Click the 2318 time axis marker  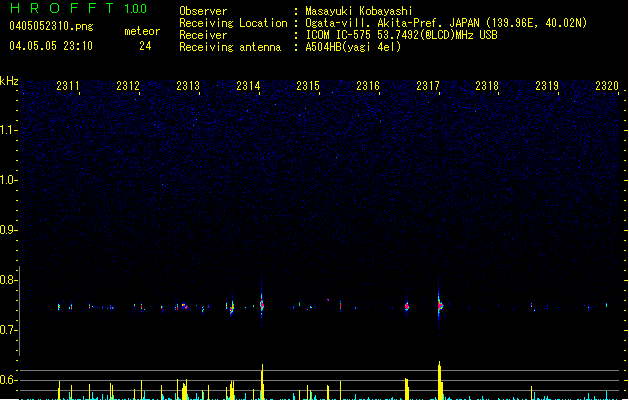click(x=487, y=86)
